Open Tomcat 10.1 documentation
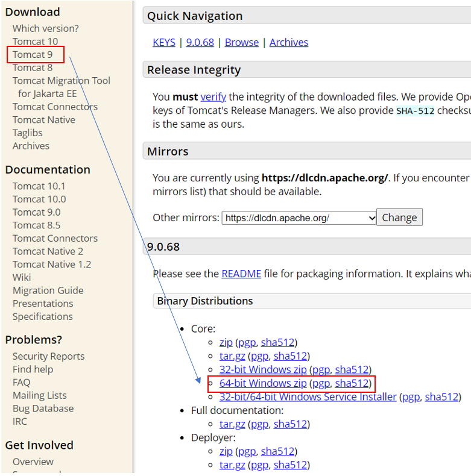Viewport: 471px width, 476px height. tap(39, 186)
